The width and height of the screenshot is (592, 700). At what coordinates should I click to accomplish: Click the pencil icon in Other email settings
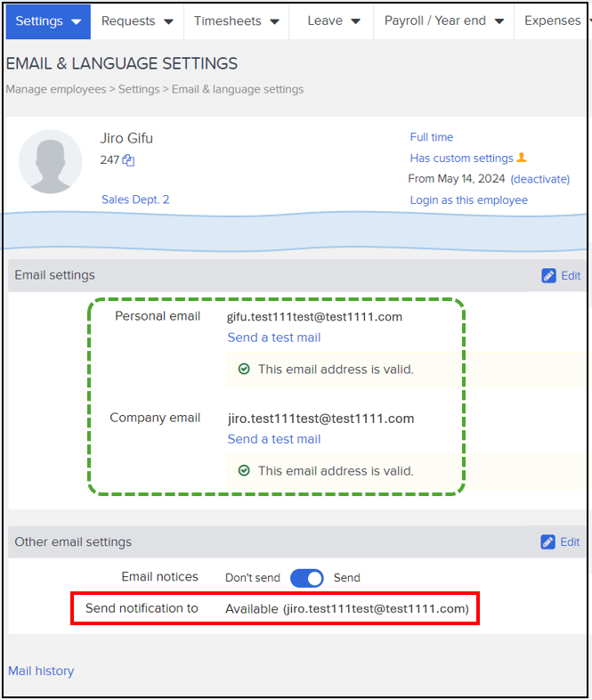click(549, 542)
